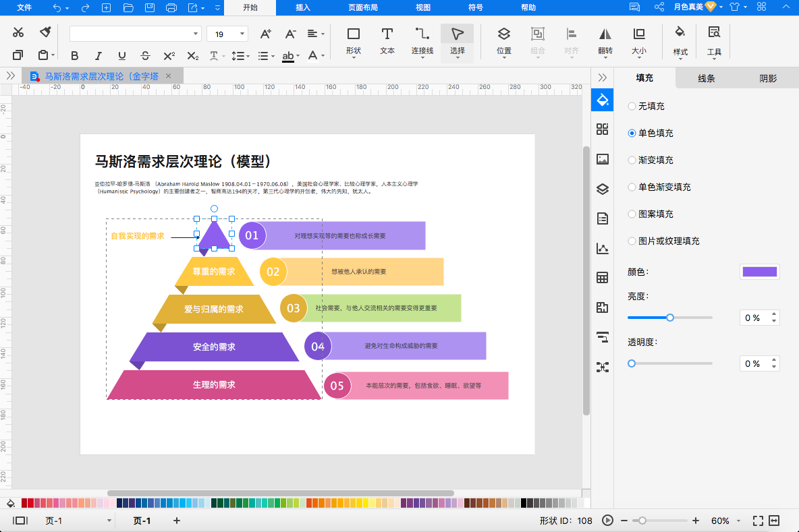Open the Fill panel icon in sidebar

pyautogui.click(x=603, y=100)
